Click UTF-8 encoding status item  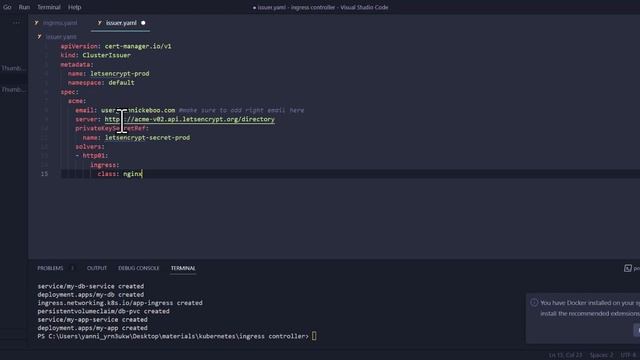point(628,355)
